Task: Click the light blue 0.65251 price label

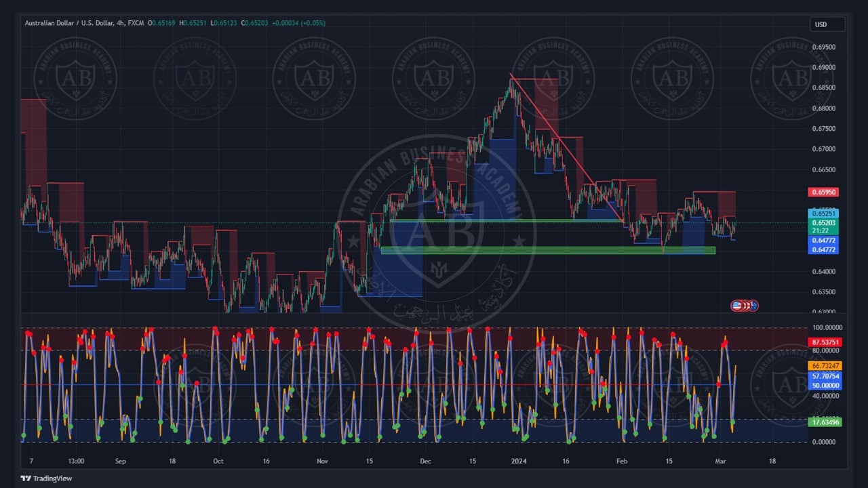Action: [x=824, y=213]
